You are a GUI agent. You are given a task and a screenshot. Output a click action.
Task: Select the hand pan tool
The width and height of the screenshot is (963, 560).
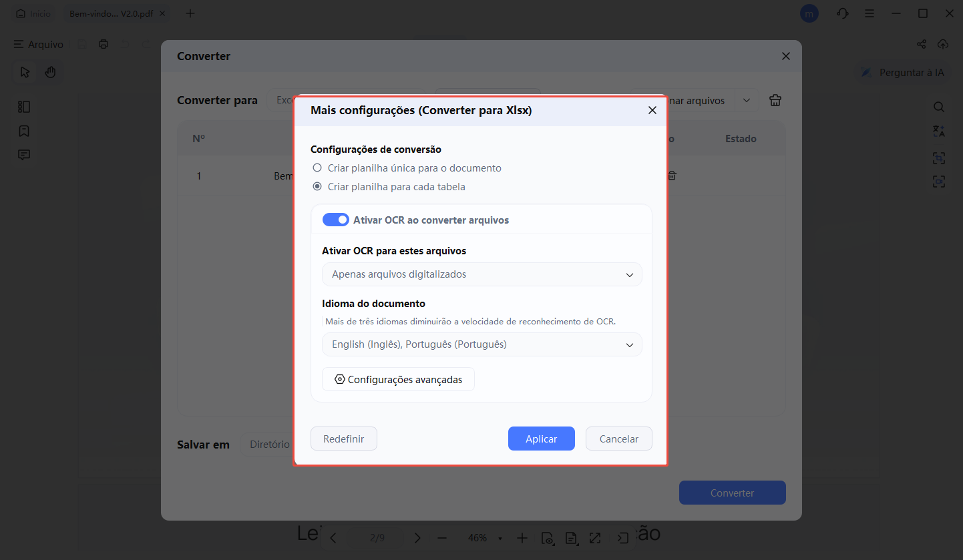pos(50,72)
